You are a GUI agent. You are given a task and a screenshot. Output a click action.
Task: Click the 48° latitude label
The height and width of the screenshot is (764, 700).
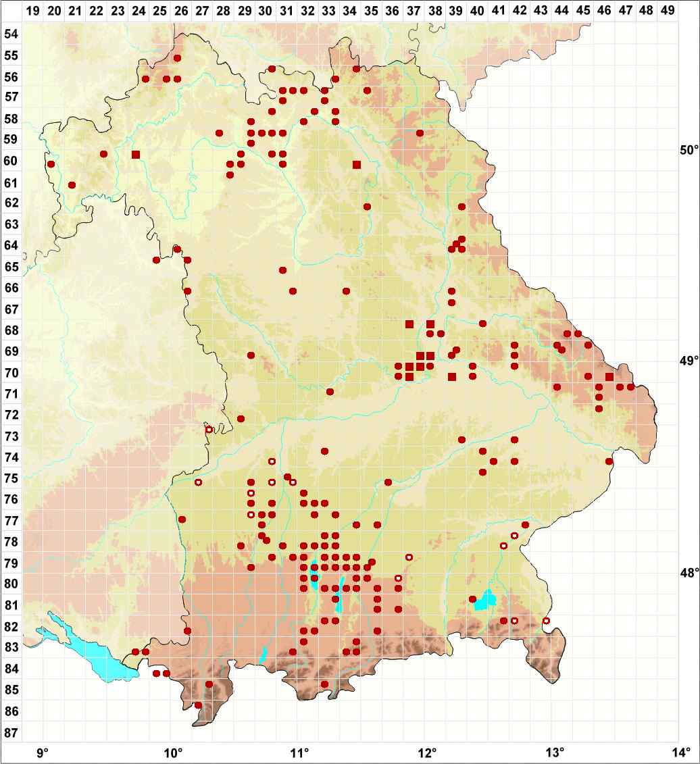[689, 573]
